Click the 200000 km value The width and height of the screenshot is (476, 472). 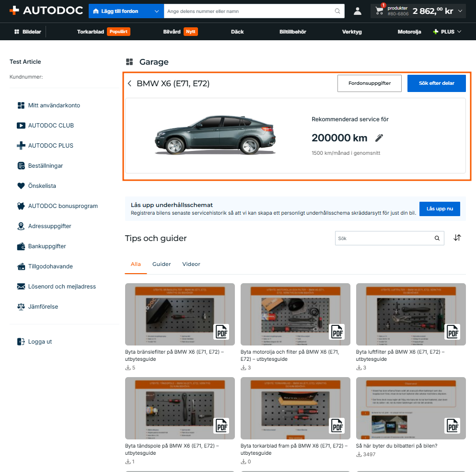(339, 138)
